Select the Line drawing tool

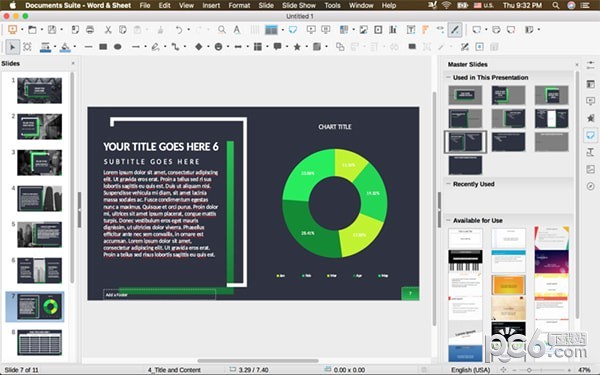tap(88, 47)
